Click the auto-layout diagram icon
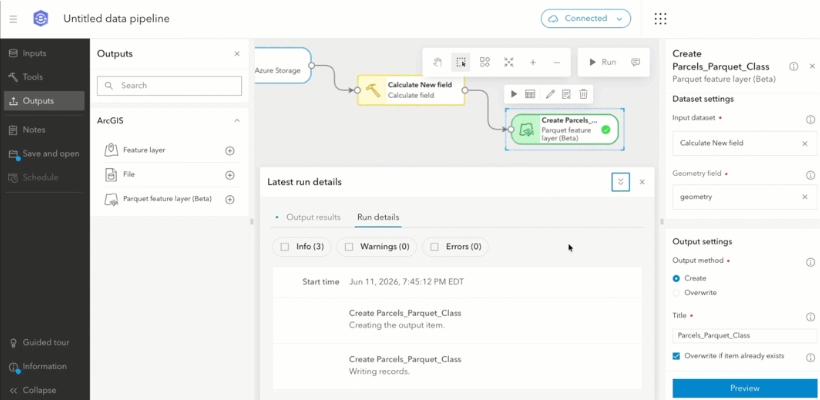This screenshot has width=820, height=400. [x=485, y=62]
